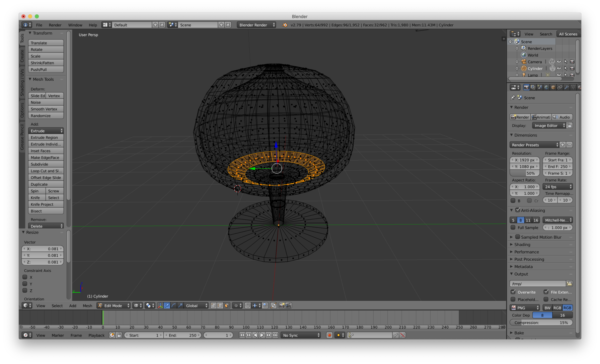Click the timeline lock icon

119,335
